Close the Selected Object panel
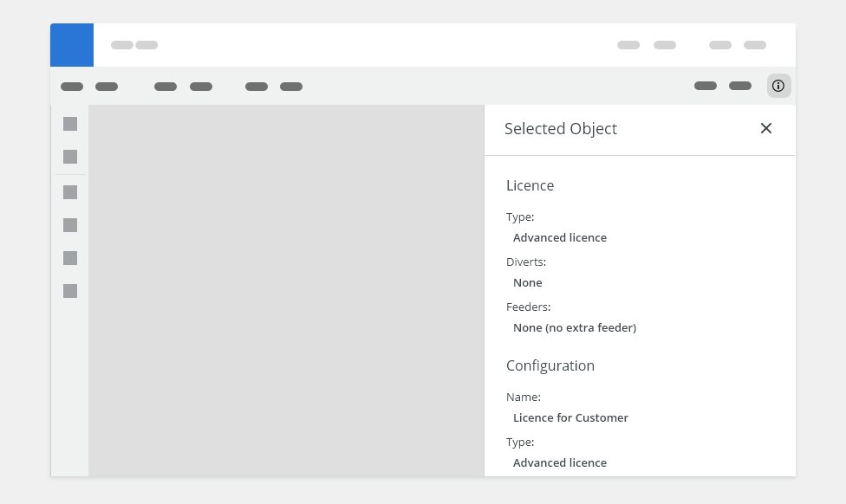846x504 pixels. click(x=765, y=128)
